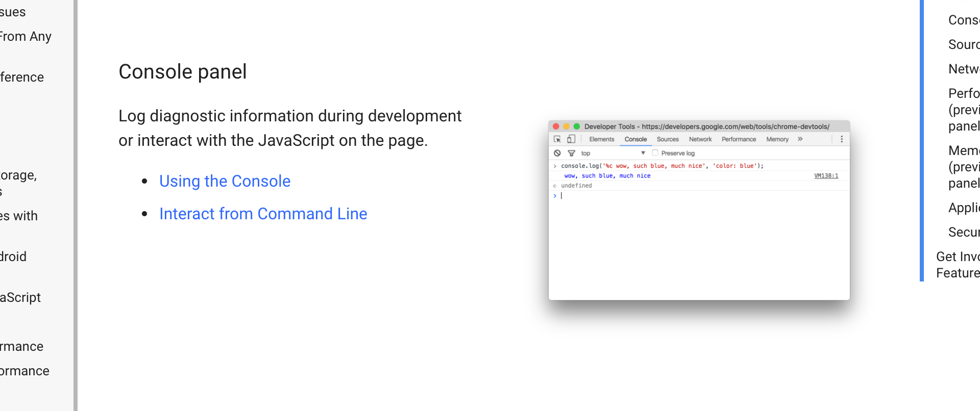Open the VM138:1 source link
This screenshot has height=411, width=980.
tap(826, 175)
